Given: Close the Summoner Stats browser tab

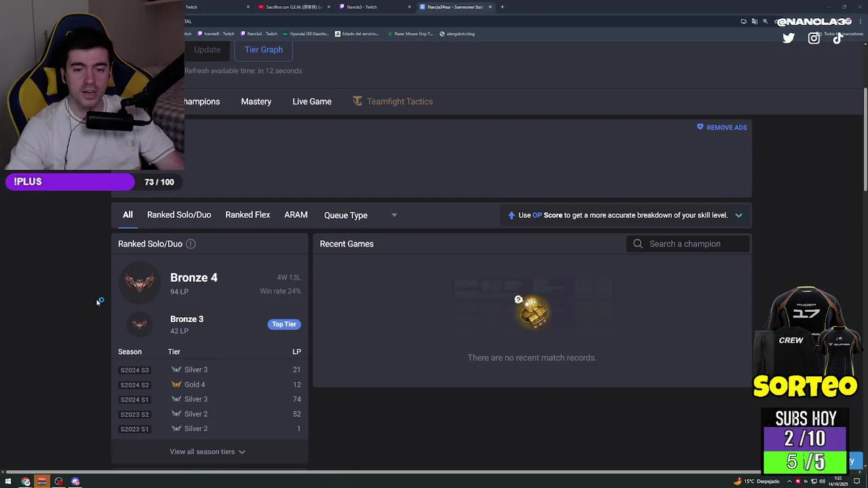Looking at the screenshot, I should (x=490, y=7).
